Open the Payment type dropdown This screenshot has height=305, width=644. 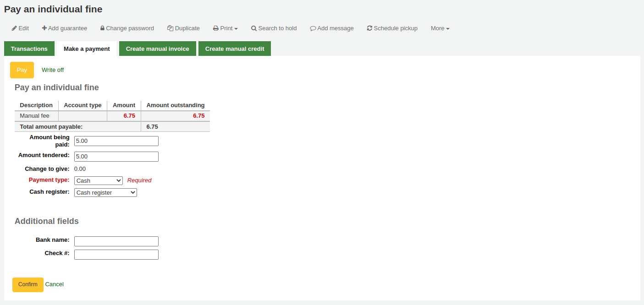point(98,180)
